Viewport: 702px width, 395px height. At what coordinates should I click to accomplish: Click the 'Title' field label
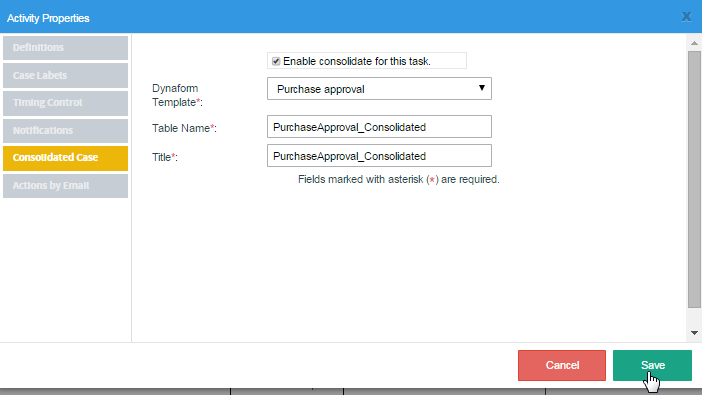[165, 157]
